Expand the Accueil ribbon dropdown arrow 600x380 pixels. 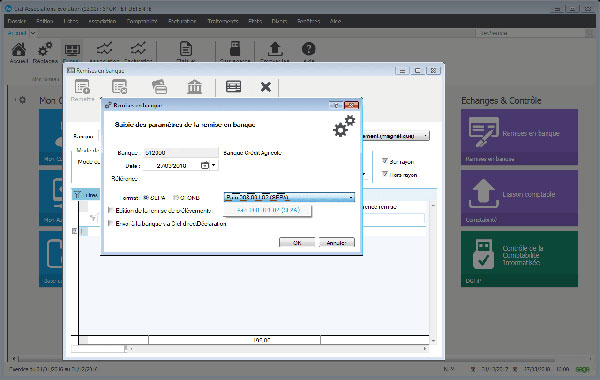pos(33,33)
